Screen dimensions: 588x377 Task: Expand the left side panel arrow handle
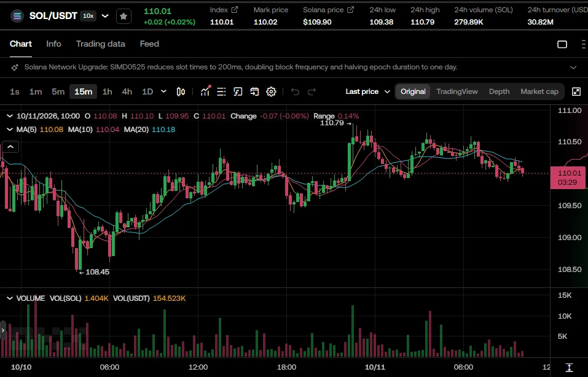(x=3, y=330)
